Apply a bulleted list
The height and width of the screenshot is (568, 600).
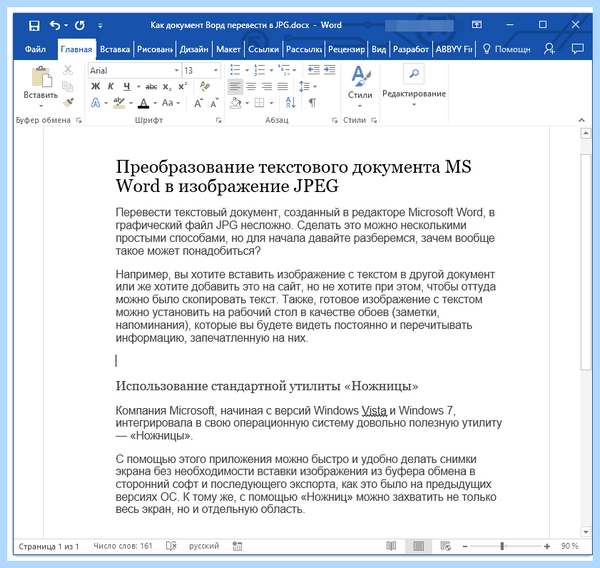point(235,70)
